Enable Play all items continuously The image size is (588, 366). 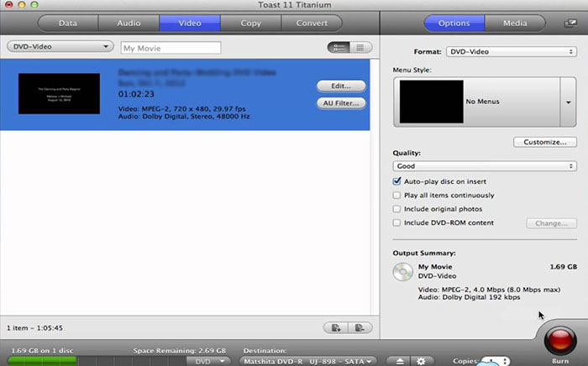[397, 196]
